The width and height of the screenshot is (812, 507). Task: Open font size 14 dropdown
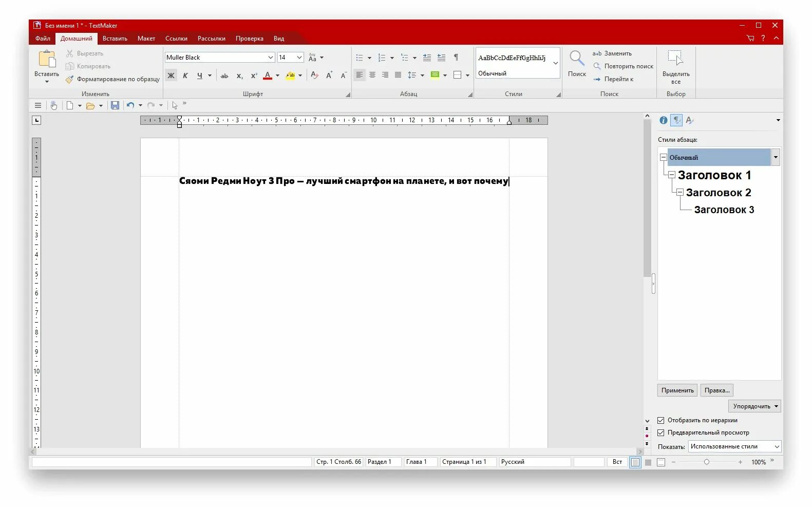point(299,58)
